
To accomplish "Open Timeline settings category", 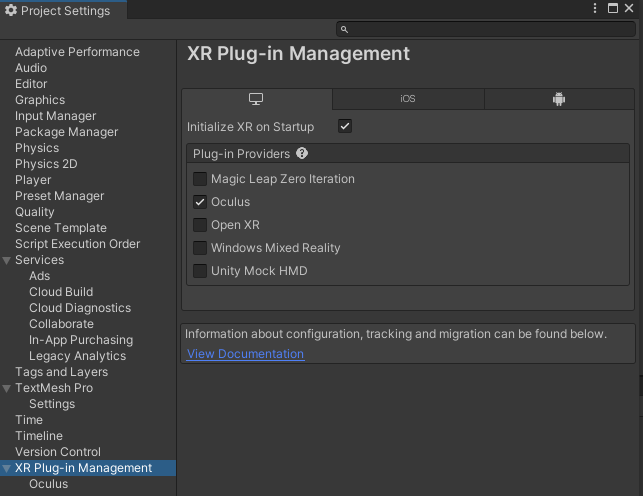I will tap(39, 435).
